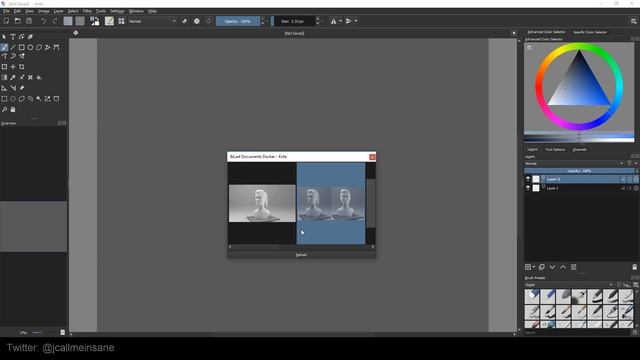This screenshot has height=360, width=640.
Task: Create a new document from the toolbar
Action: (7, 21)
